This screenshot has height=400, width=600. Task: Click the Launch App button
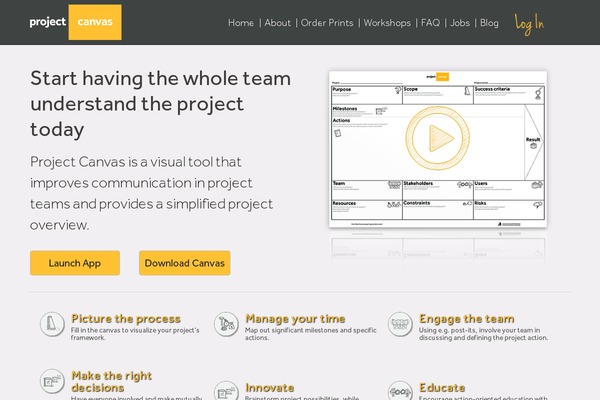75,263
